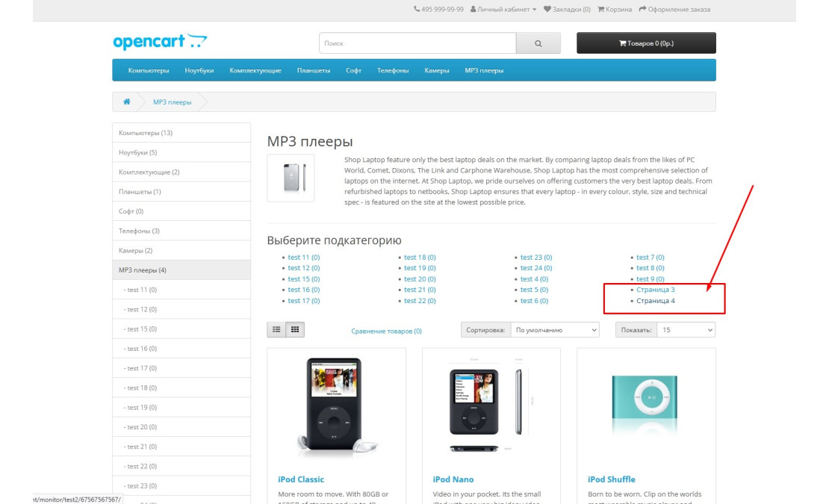The height and width of the screenshot is (504, 829).
Task: Open the Показать items-per-page dropdown
Action: [686, 330]
